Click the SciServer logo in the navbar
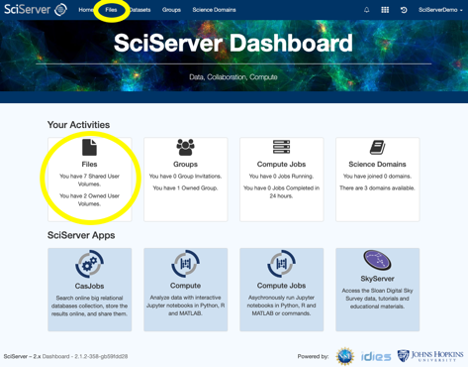This screenshot has width=468, height=367. pyautogui.click(x=35, y=9)
